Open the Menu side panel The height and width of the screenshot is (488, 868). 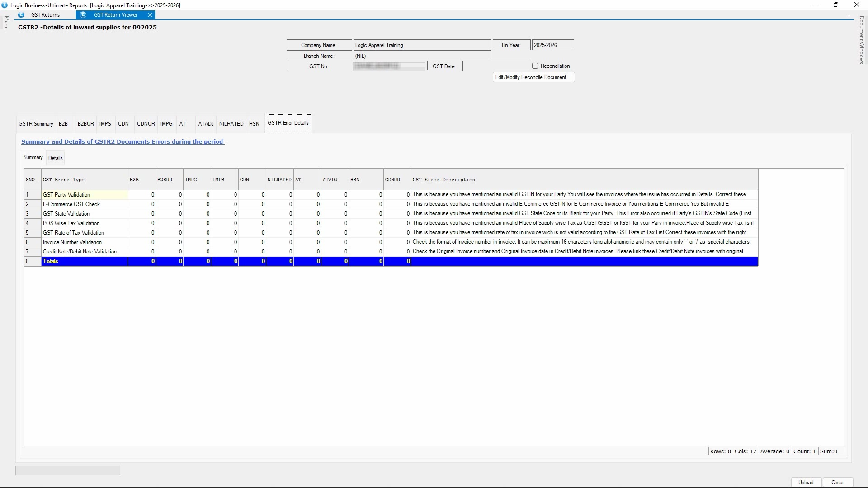pyautogui.click(x=6, y=23)
